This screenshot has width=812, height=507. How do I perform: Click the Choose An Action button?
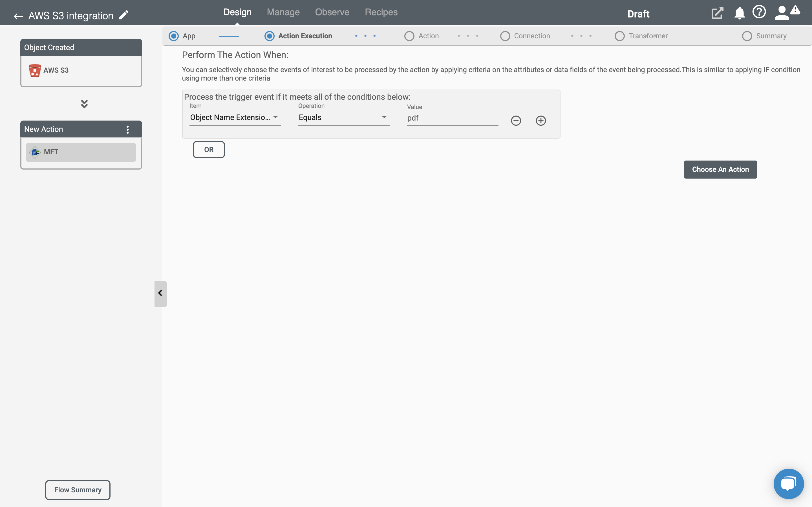720,169
